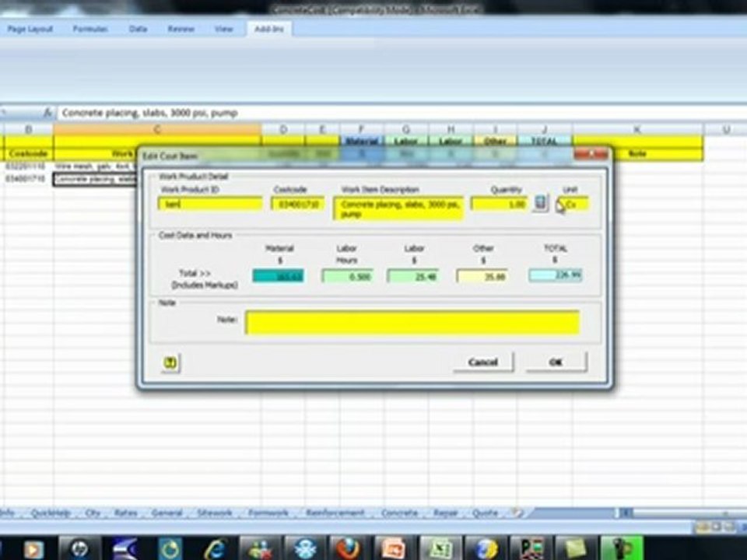Click the insert function fx icon
The height and width of the screenshot is (560, 747).
47,113
